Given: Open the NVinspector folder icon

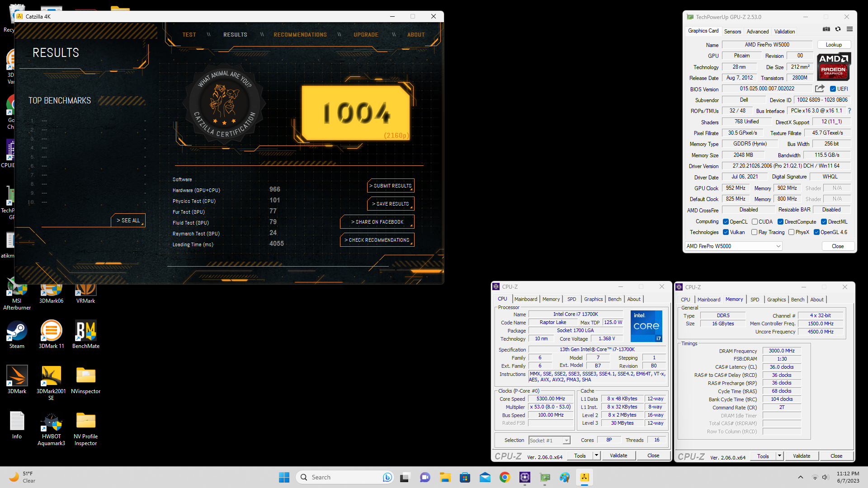Looking at the screenshot, I should click(86, 380).
